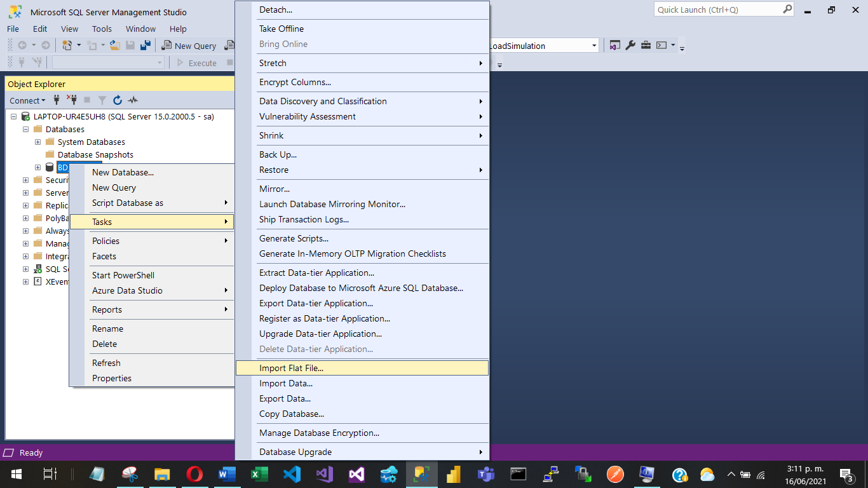868x488 pixels.
Task: Click the Open File folder icon in toolbar
Action: pyautogui.click(x=114, y=46)
